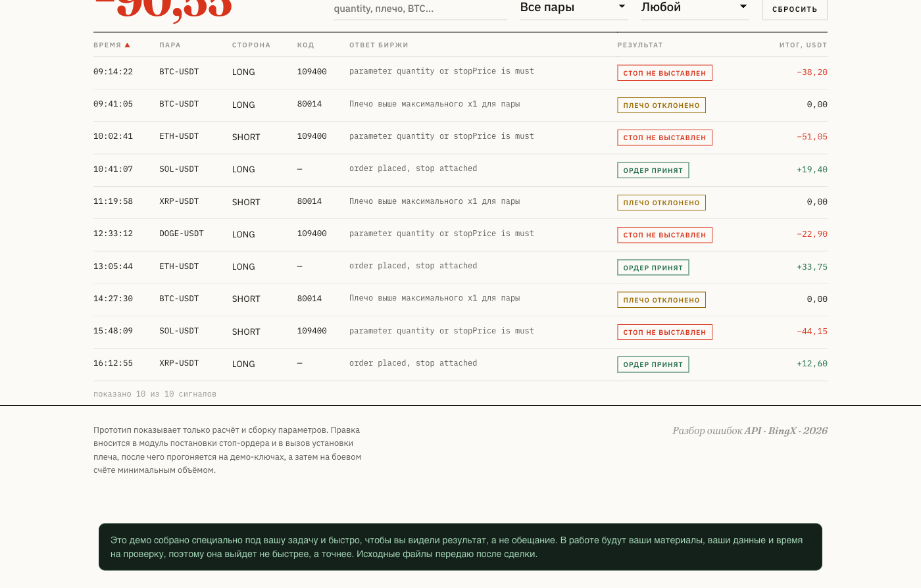Click the СТОП НЕ ВЫСТАВЛЕН badge at 09:14:22
Image resolution: width=921 pixels, height=588 pixels.
pos(664,73)
